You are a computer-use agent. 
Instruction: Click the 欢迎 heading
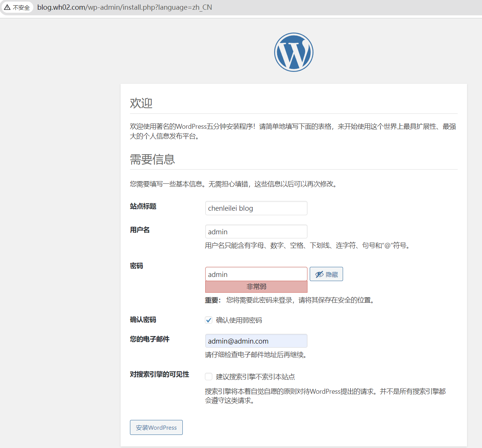pos(141,103)
